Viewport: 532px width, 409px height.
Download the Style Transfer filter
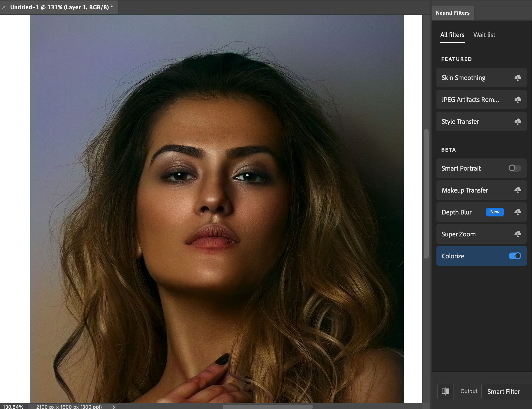[518, 121]
